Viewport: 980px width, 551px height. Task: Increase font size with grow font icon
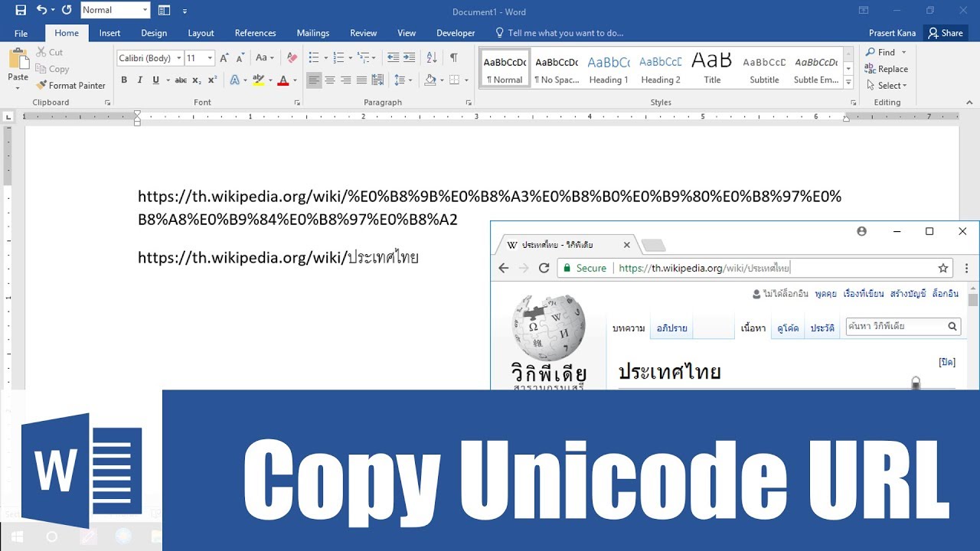click(224, 57)
